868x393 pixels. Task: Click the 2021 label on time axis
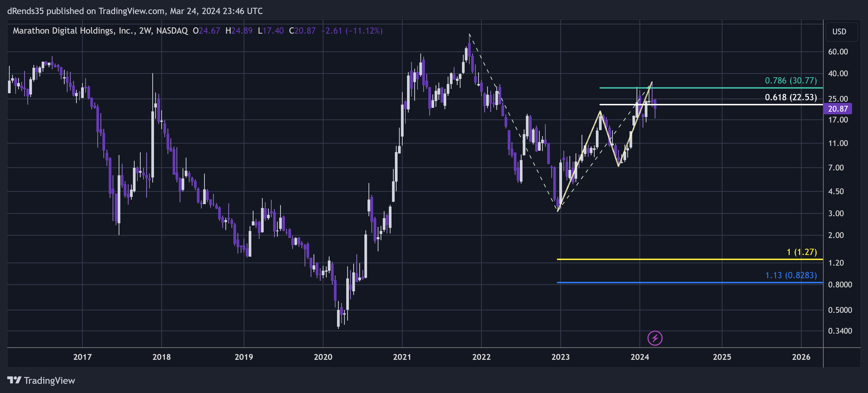402,357
